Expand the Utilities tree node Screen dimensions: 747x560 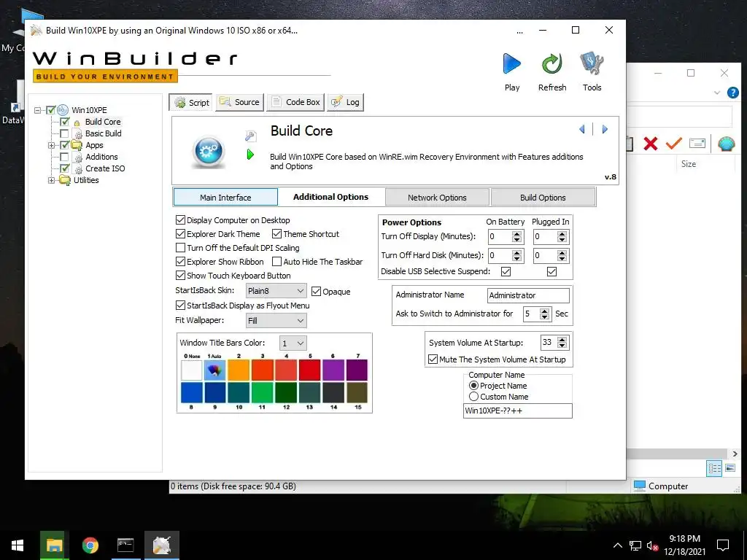[x=51, y=180]
